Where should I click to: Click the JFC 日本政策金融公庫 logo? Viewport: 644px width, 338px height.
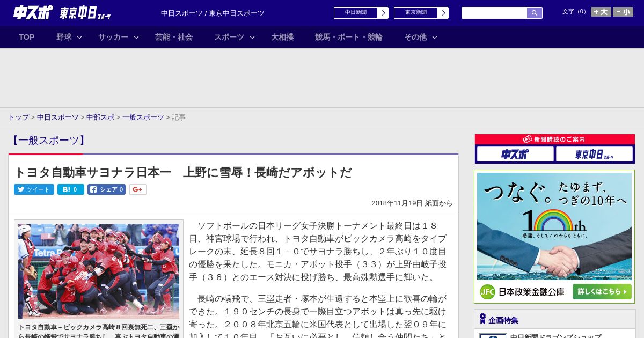(x=522, y=292)
